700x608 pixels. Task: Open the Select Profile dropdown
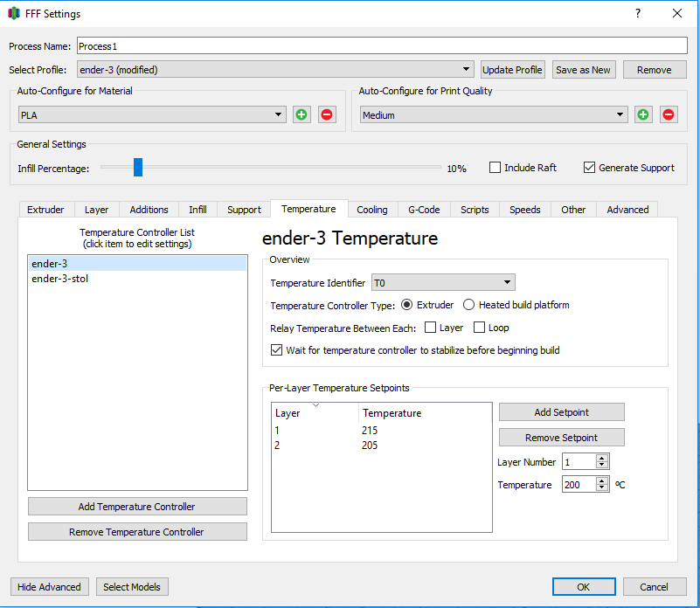tap(275, 70)
